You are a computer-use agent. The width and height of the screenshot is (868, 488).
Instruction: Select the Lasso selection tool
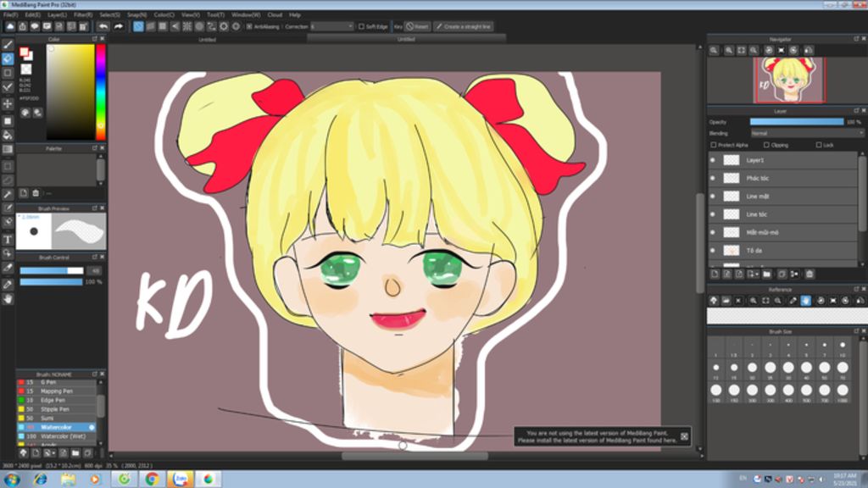[8, 180]
